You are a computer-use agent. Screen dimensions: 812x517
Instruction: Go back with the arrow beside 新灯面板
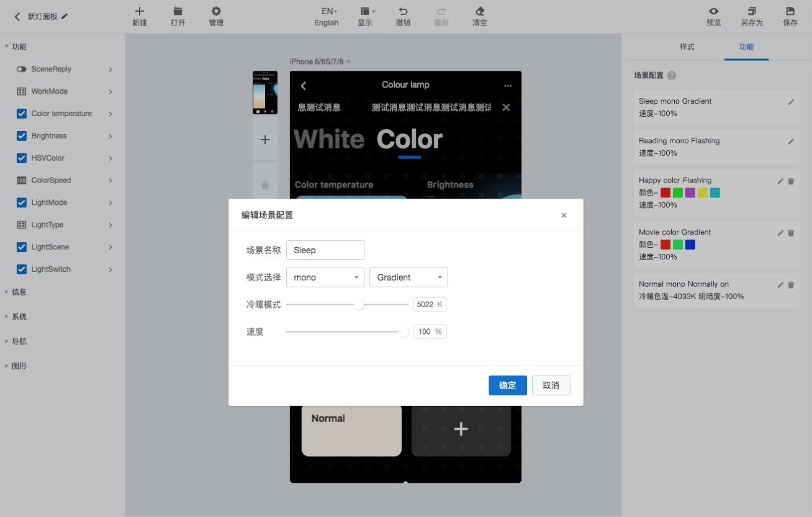[17, 17]
